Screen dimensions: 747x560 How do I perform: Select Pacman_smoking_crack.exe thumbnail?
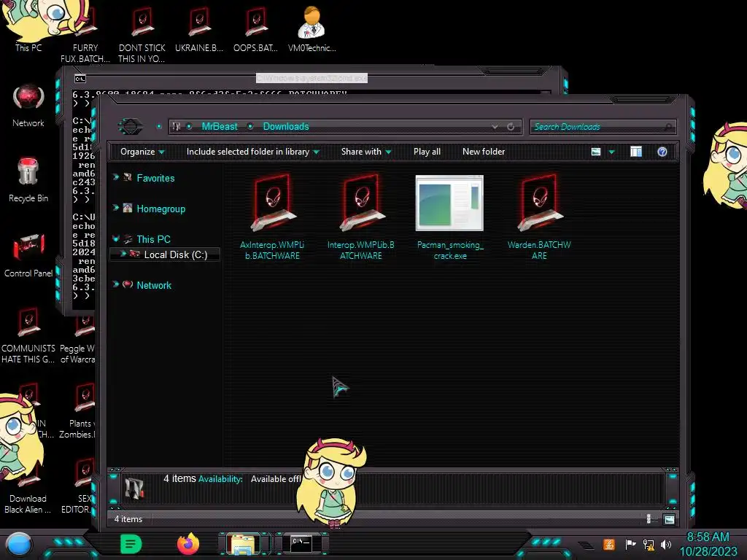pos(449,203)
